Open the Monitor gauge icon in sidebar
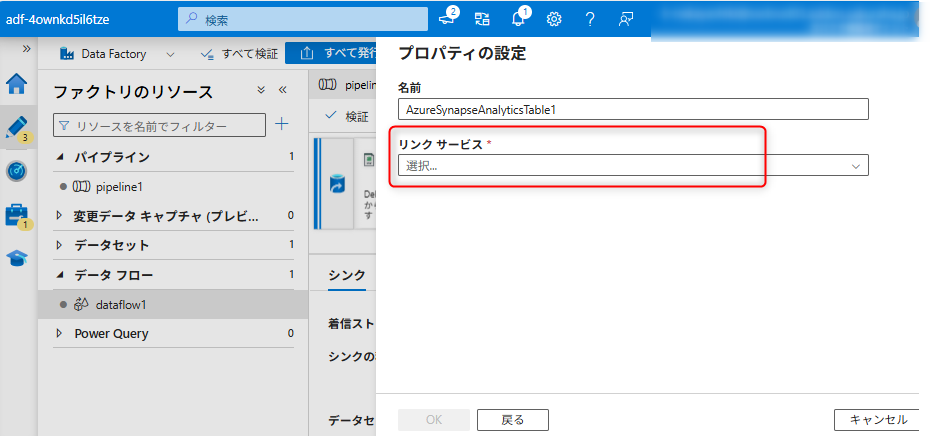Viewport: 935px width, 436px height. (x=17, y=171)
